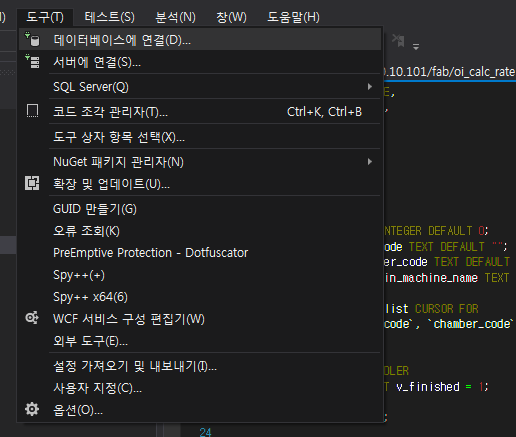The height and width of the screenshot is (437, 516).
Task: Click the server connect icon
Action: coord(33,62)
